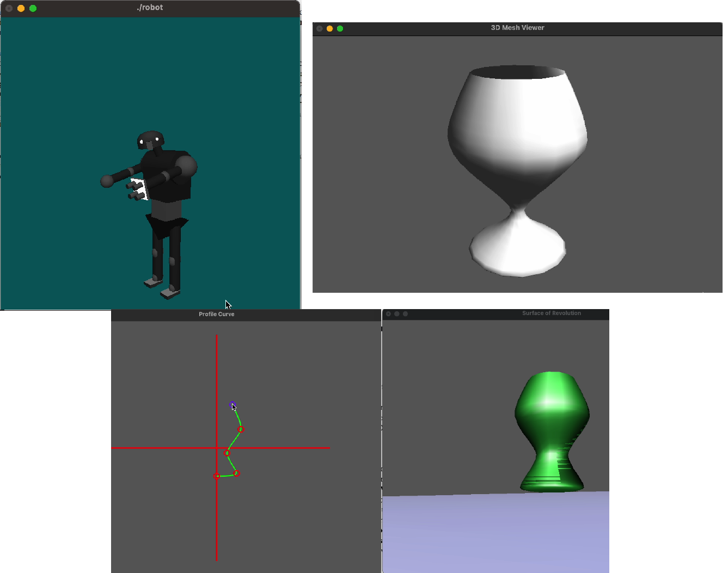Screen dimensions: 728x573
Task: Select the robot's large shoulder sphere
Action: (x=186, y=166)
